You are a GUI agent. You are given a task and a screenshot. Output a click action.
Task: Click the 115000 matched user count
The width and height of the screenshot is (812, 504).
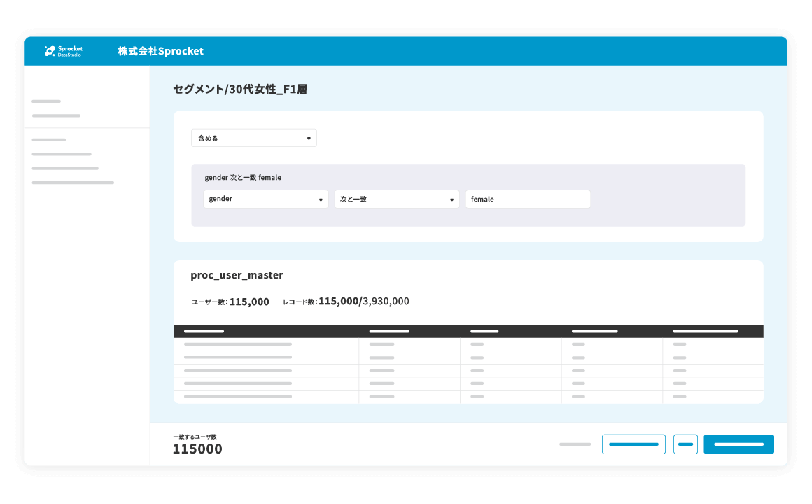point(197,449)
